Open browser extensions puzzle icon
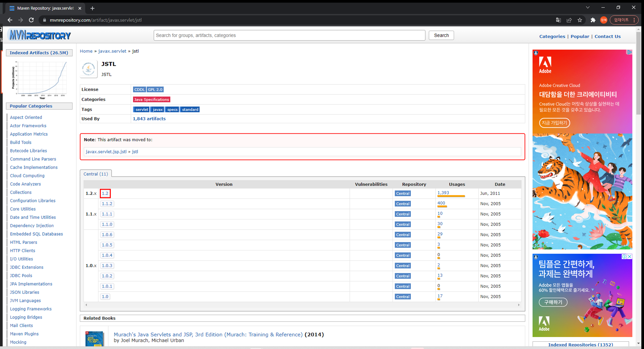644x349 pixels. pos(593,20)
